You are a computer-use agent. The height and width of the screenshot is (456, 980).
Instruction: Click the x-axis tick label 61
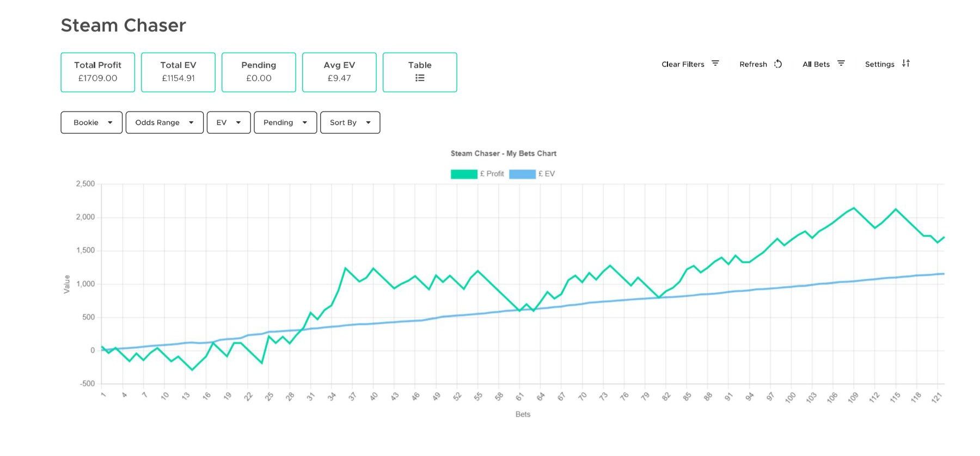point(520,397)
